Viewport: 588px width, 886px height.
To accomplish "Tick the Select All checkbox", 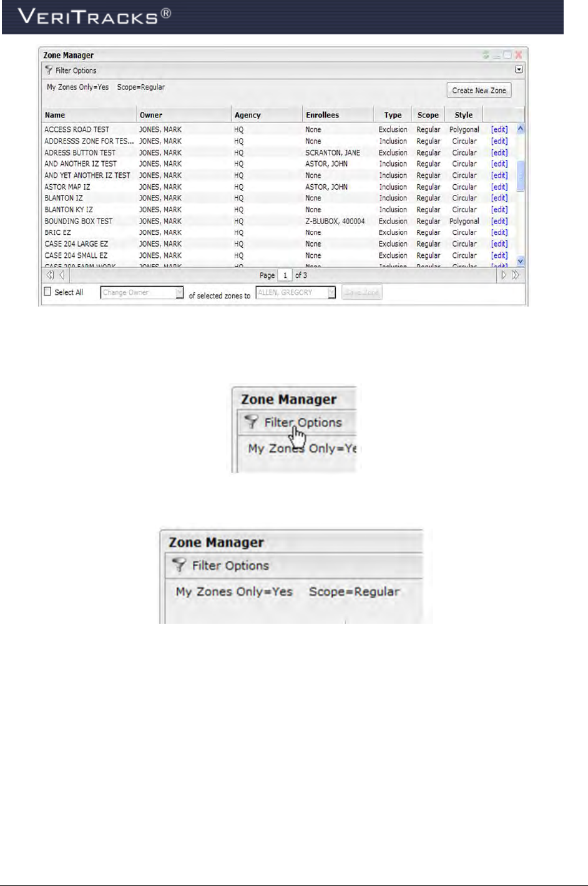I will tap(47, 292).
